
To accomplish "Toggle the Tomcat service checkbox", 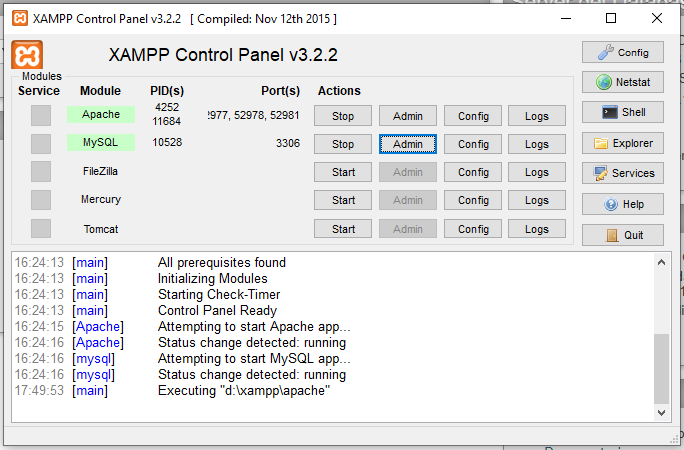I will coord(40,228).
